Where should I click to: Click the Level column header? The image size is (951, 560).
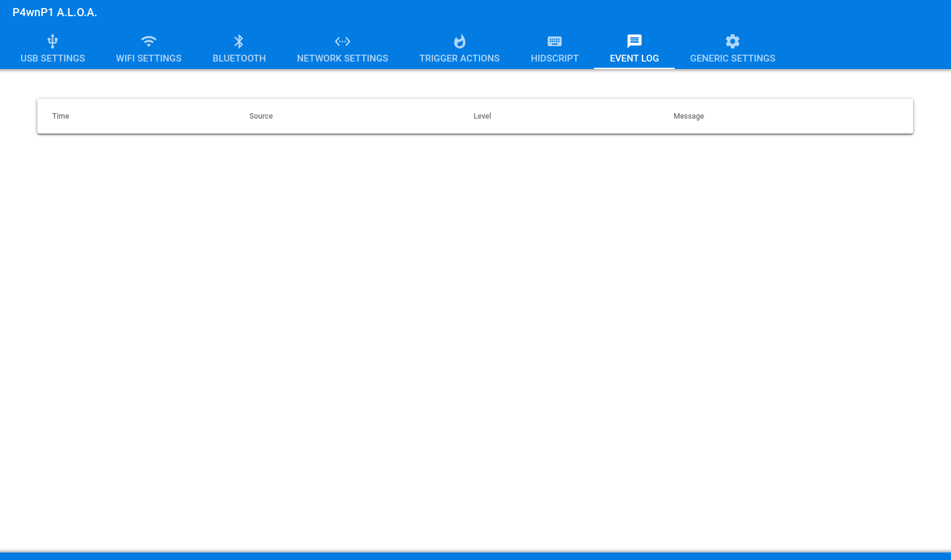pos(482,116)
